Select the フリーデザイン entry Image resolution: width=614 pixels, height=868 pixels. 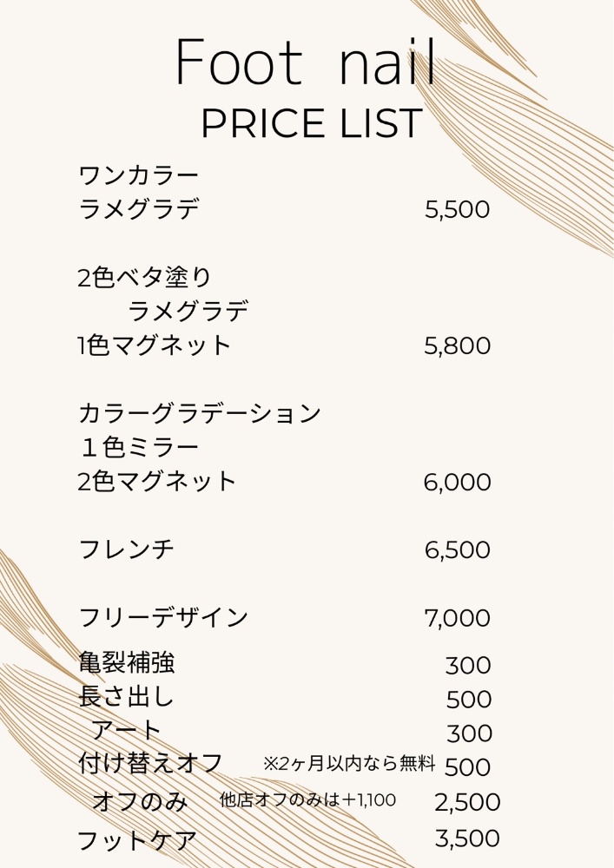click(x=163, y=617)
